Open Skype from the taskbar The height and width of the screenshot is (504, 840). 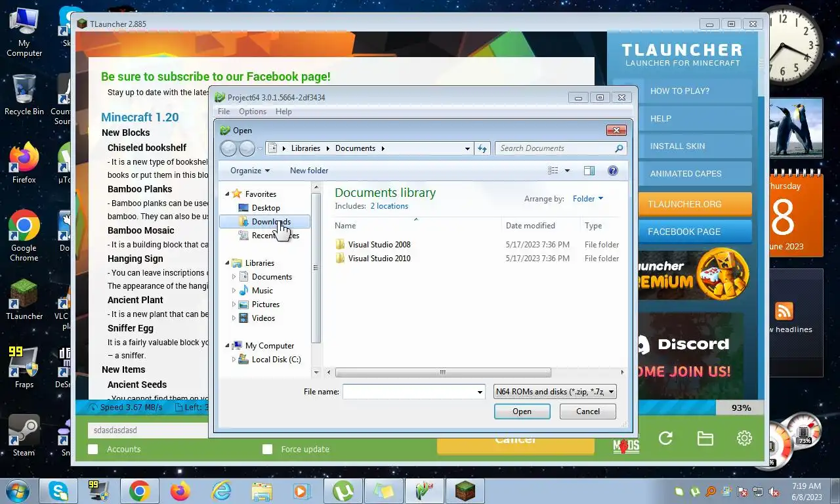pyautogui.click(x=58, y=491)
